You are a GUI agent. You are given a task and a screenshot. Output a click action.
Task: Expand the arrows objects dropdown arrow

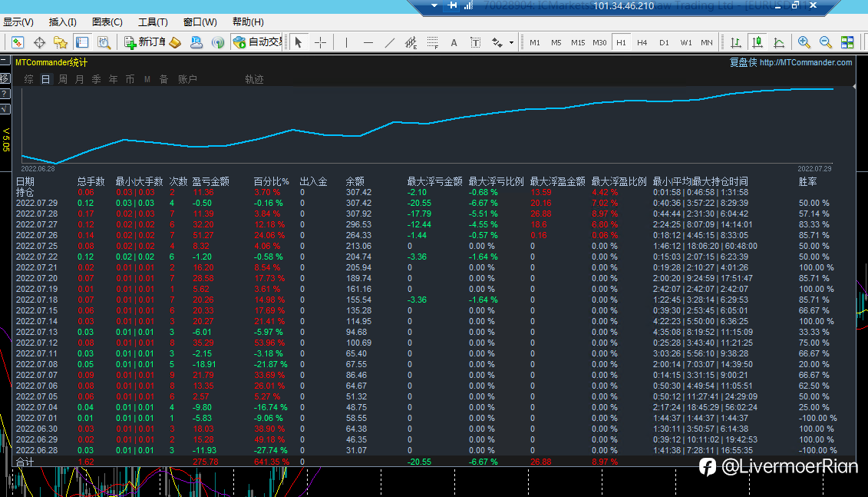tap(511, 43)
